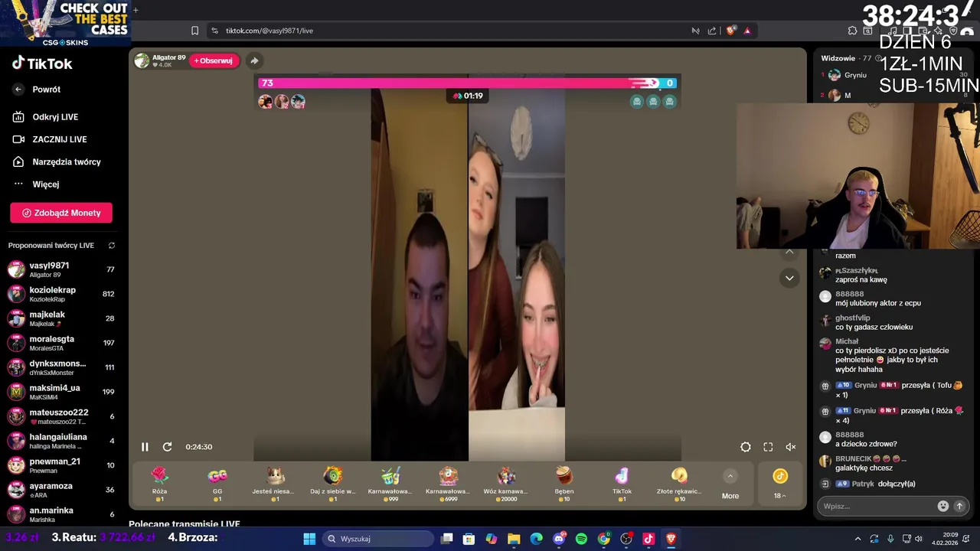Refresh the Proponowani twórcy LIVE list

pyautogui.click(x=112, y=246)
